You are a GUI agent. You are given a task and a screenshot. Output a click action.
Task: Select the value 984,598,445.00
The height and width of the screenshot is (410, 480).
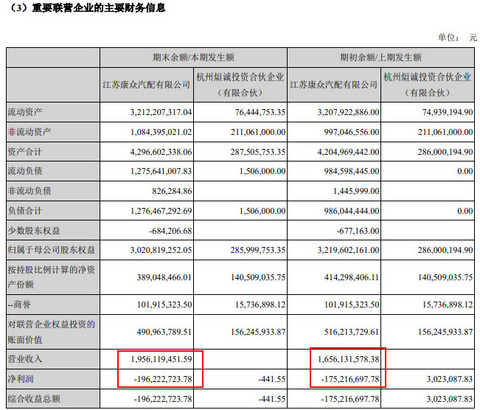point(352,171)
